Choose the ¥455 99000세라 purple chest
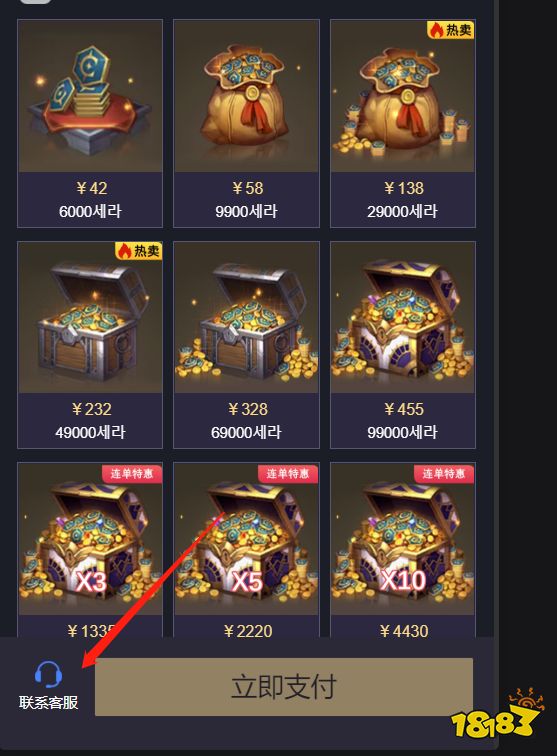This screenshot has width=557, height=756. (403, 345)
